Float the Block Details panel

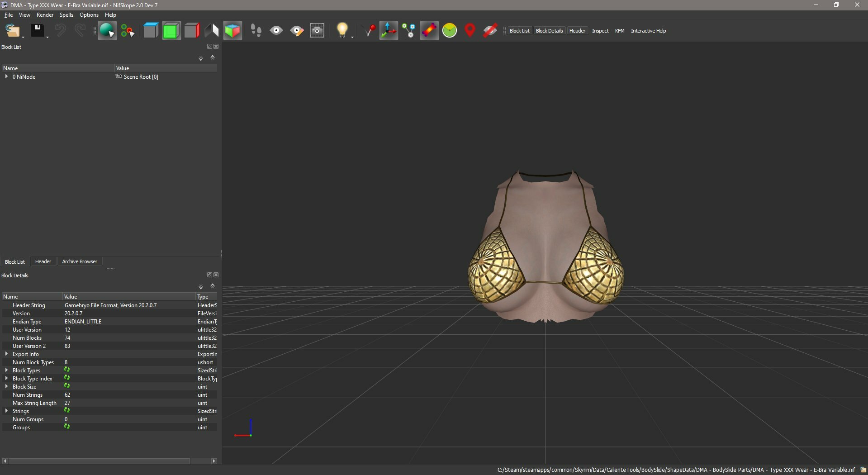tap(209, 275)
